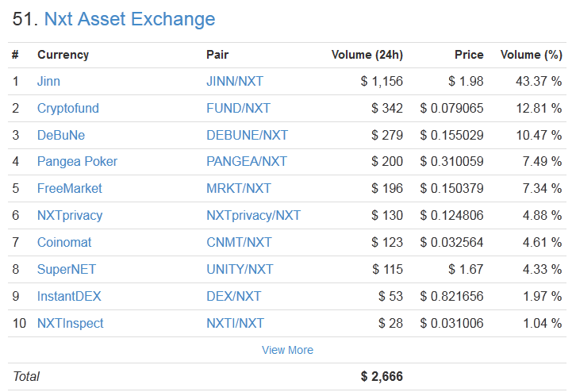Select the $ 53 volume value
The width and height of the screenshot is (576, 392).
point(391,297)
